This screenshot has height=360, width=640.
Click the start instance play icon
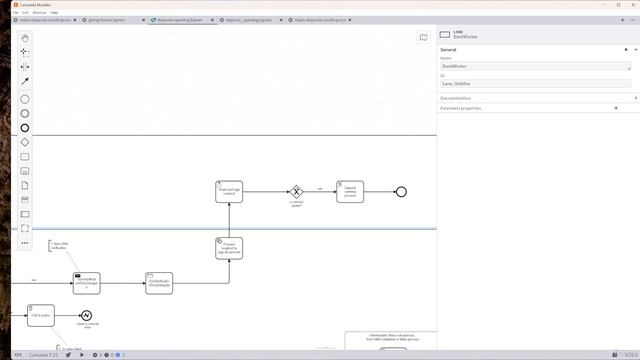click(82, 355)
